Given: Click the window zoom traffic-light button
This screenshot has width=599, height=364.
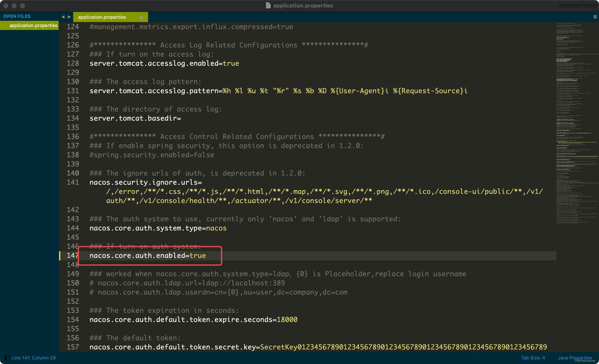Looking at the screenshot, I should pos(22,6).
